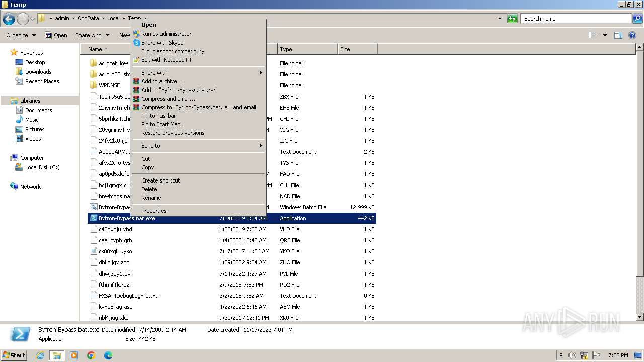Expand the Share with context submenu
The image size is (644, 362).
tap(198, 73)
